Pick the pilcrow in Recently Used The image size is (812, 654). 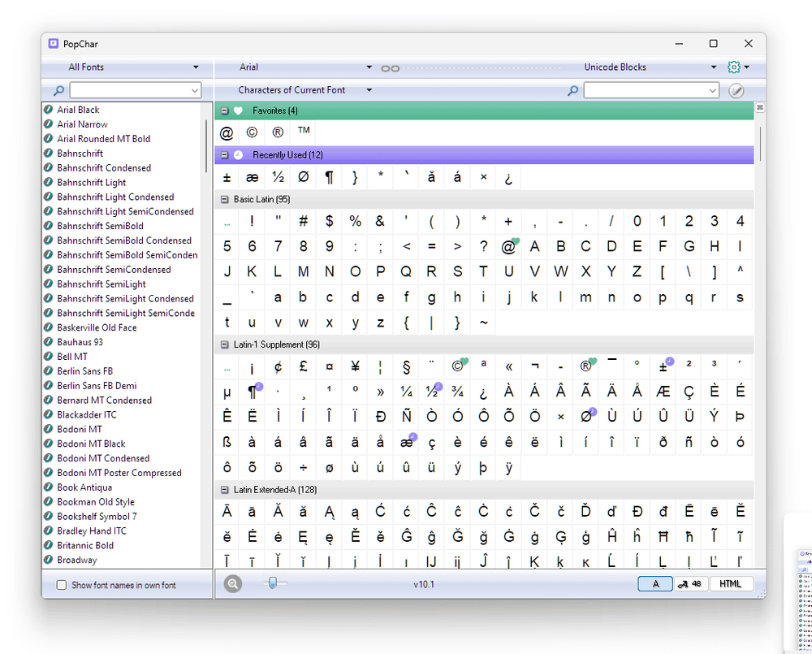[x=330, y=178]
